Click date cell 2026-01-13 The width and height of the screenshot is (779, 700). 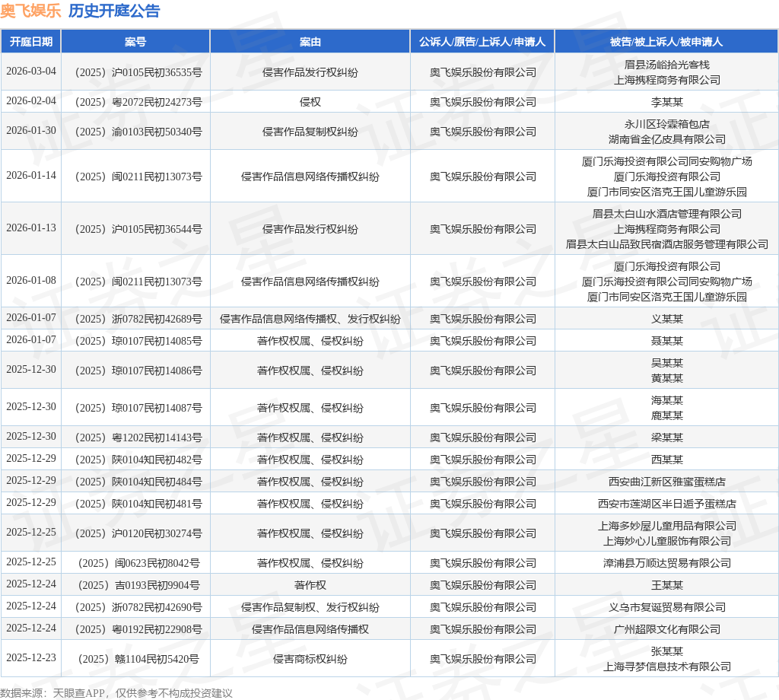(x=30, y=228)
